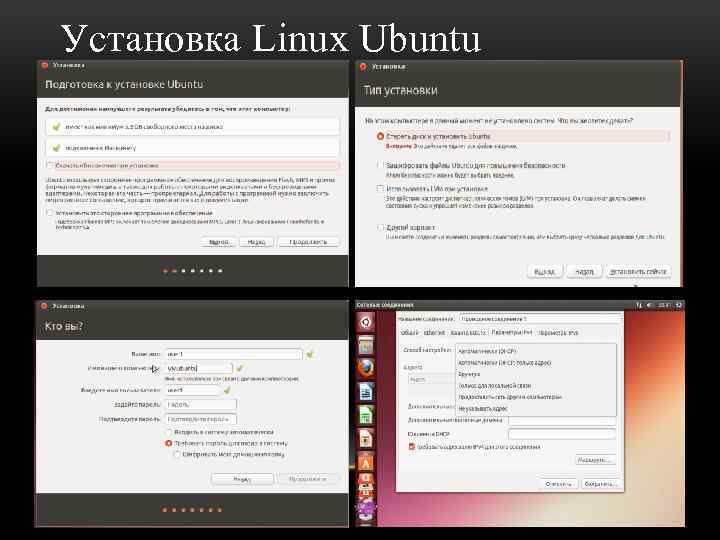Screen dimensions: 720x540
Task: Click the sound volume indicator icon
Action: (x=650, y=305)
